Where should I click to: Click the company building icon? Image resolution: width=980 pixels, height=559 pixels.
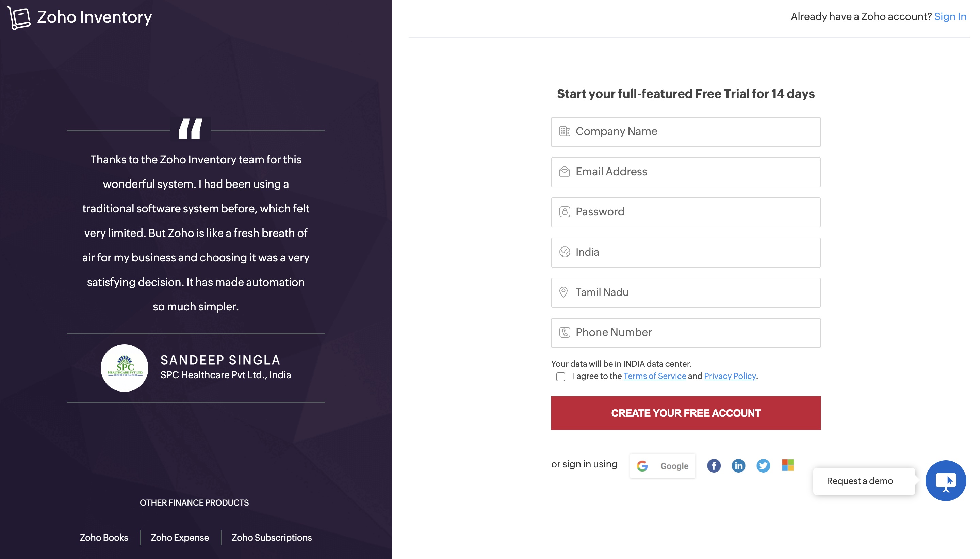click(564, 131)
